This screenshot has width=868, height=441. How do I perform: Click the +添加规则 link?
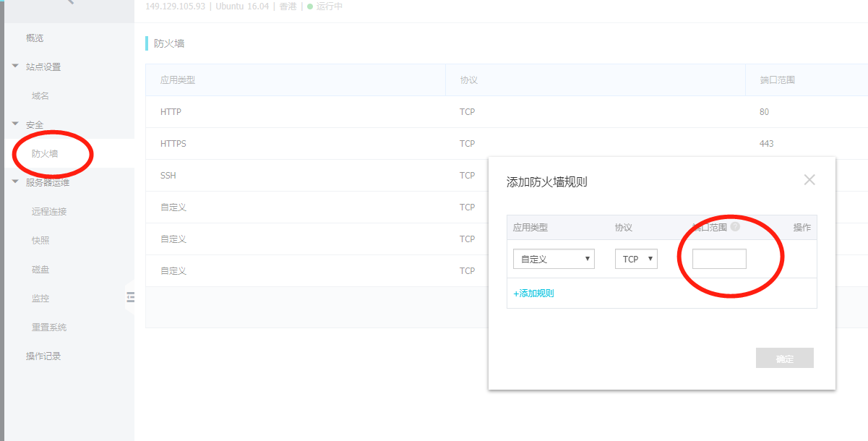pyautogui.click(x=533, y=294)
